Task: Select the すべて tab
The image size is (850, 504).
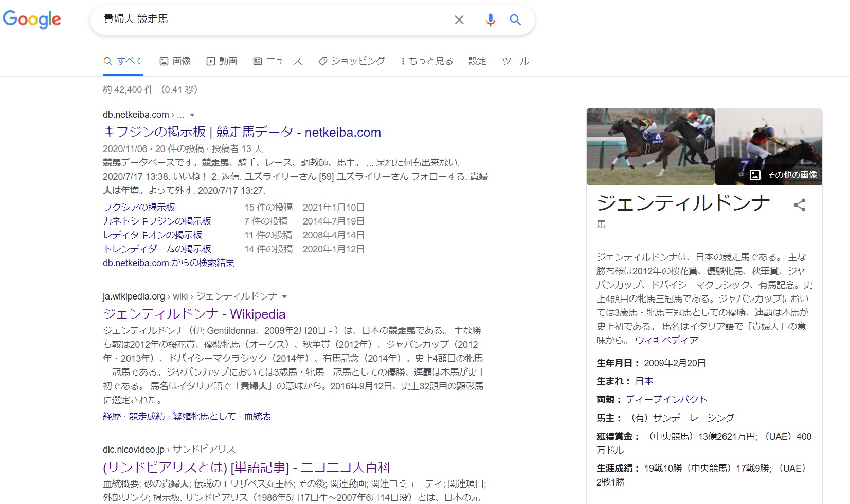Action: click(x=123, y=61)
